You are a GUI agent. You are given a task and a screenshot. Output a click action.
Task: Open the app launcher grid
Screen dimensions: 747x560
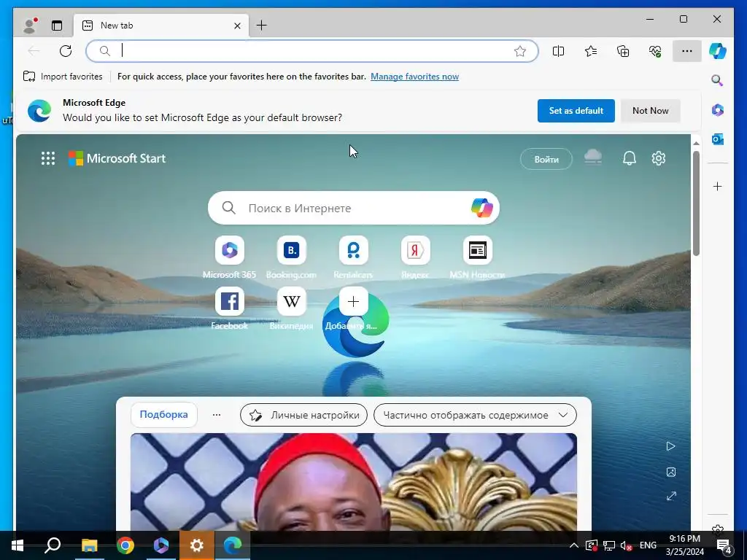(x=48, y=158)
